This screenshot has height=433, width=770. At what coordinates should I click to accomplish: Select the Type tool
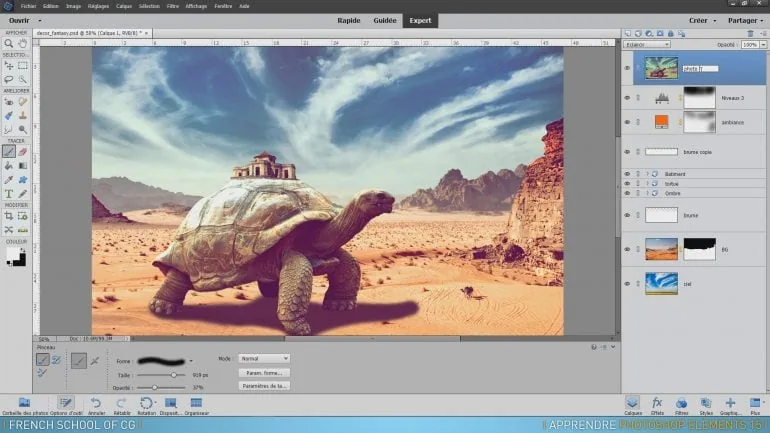pyautogui.click(x=9, y=194)
